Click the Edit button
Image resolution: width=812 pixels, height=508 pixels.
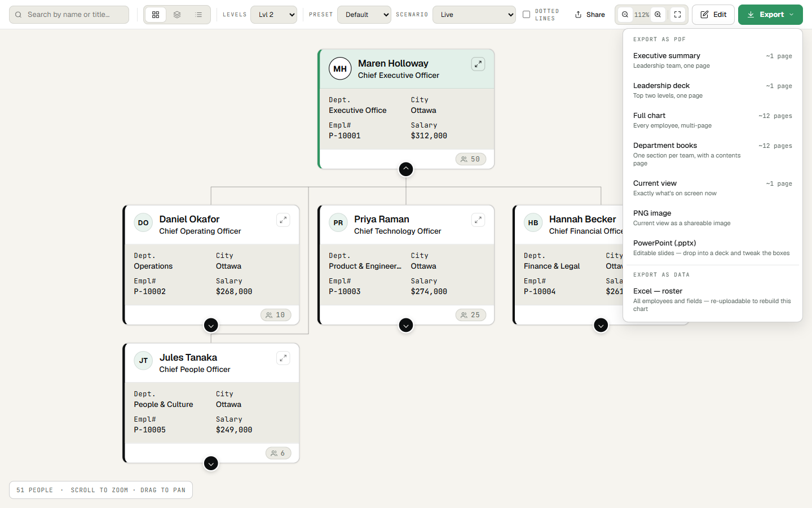(x=713, y=15)
